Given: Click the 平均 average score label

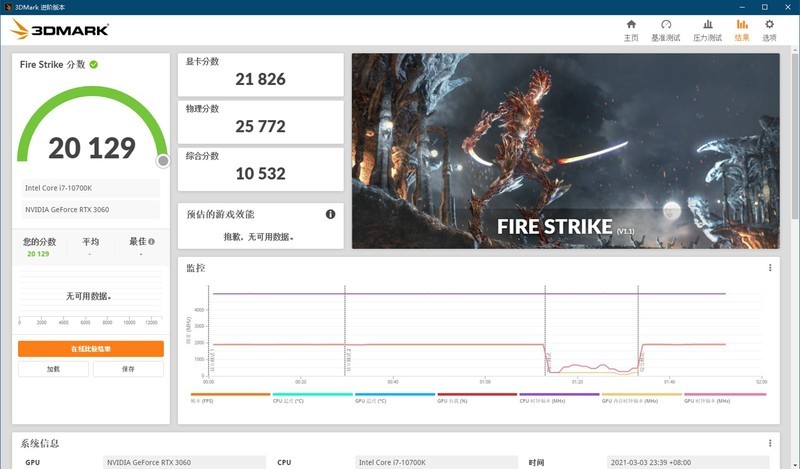Looking at the screenshot, I should (90, 241).
